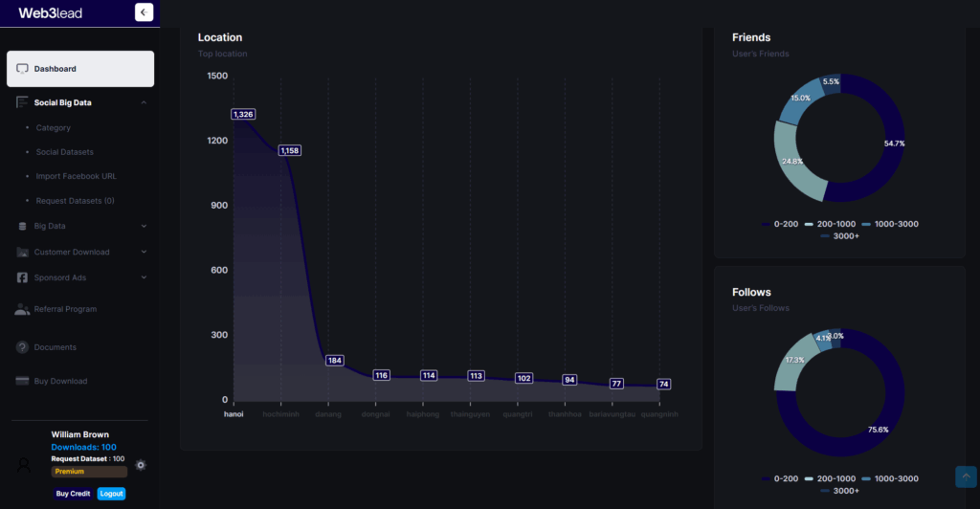The height and width of the screenshot is (509, 980).
Task: Click the Dashboard monitor icon
Action: (x=22, y=69)
